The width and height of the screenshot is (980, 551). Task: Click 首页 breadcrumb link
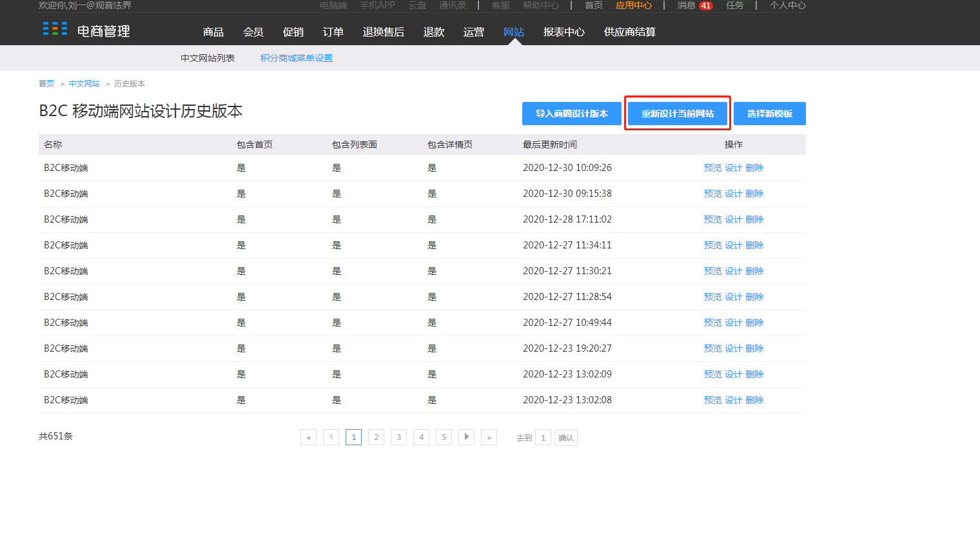pos(46,84)
